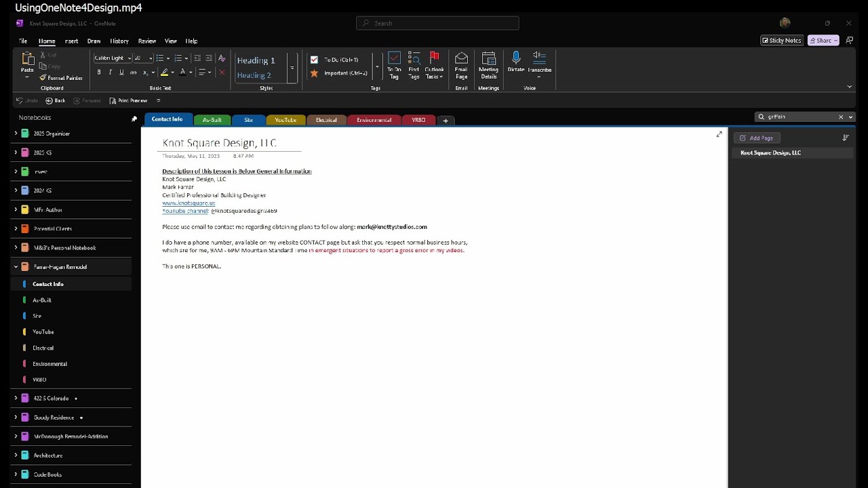
Task: Apply underline formatting
Action: [121, 73]
